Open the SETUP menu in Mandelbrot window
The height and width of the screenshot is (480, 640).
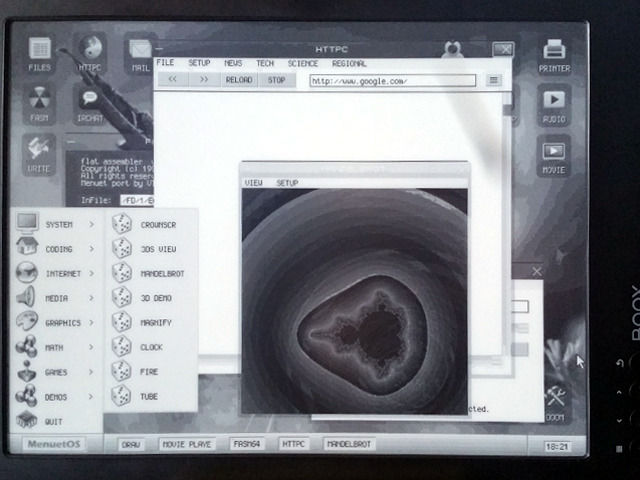tap(287, 183)
